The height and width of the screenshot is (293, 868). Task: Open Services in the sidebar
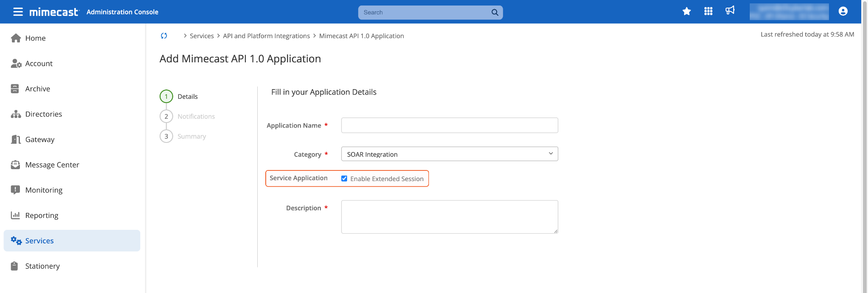[x=39, y=241]
